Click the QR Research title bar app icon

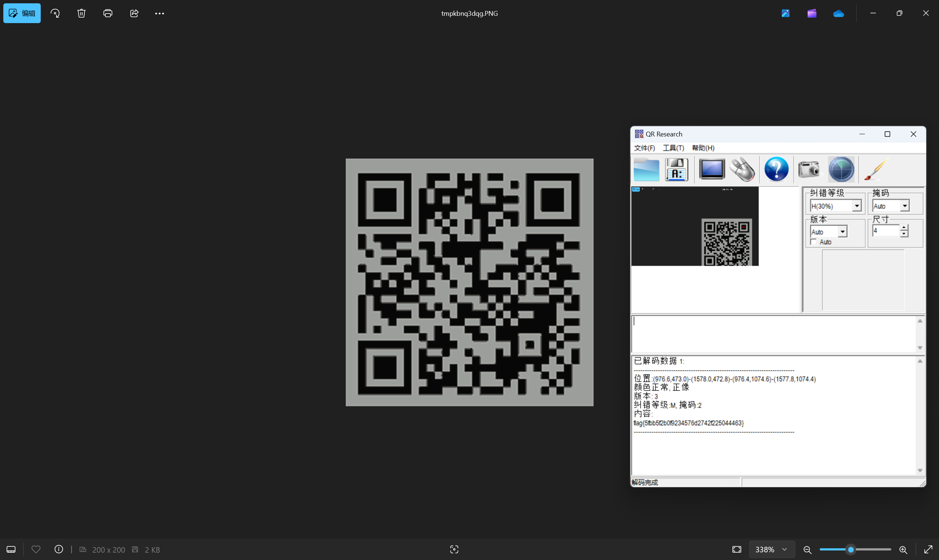coord(639,134)
